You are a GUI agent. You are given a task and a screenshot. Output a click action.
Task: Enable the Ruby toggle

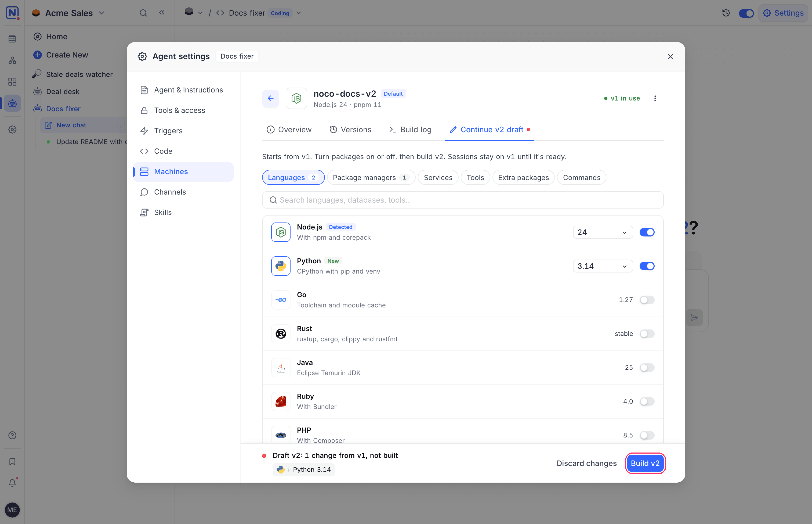647,401
